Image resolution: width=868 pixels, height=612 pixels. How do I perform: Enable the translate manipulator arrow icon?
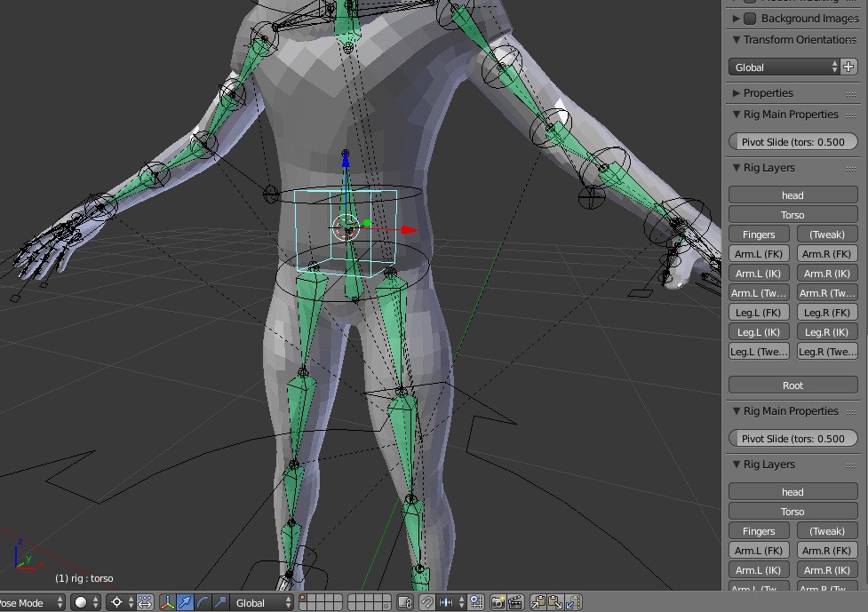185,602
